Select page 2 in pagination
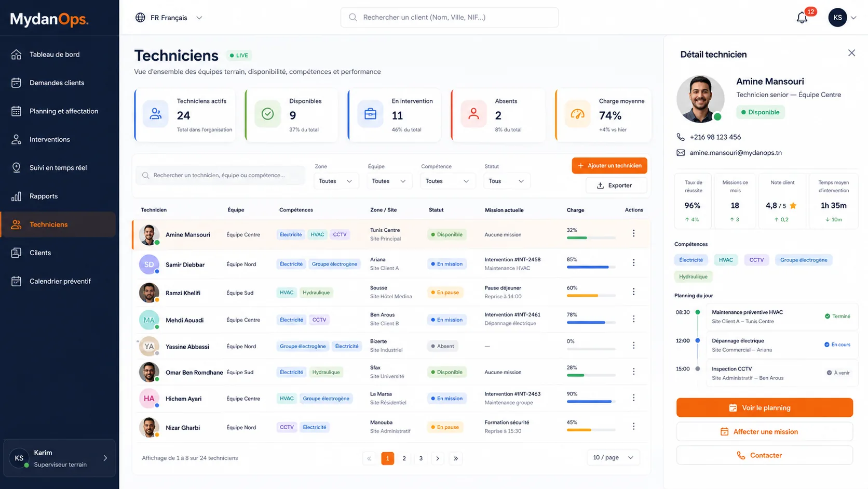868x489 pixels. click(x=404, y=458)
